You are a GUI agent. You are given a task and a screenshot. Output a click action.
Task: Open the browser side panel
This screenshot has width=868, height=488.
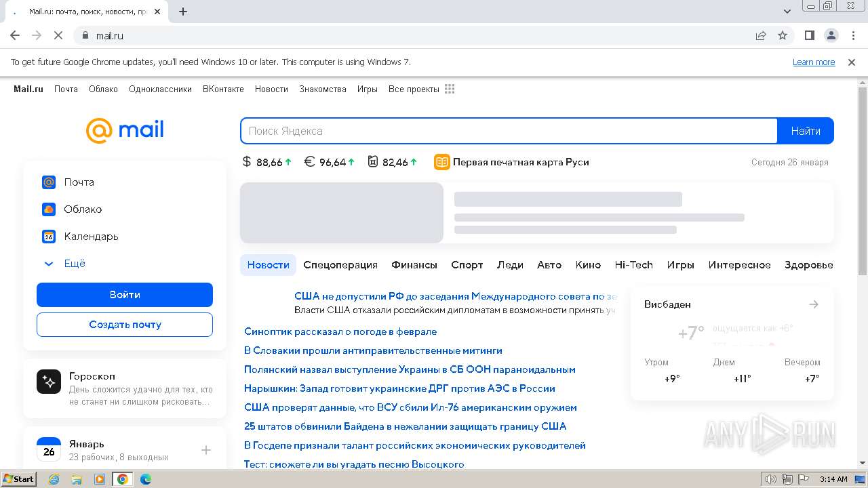[x=809, y=35]
